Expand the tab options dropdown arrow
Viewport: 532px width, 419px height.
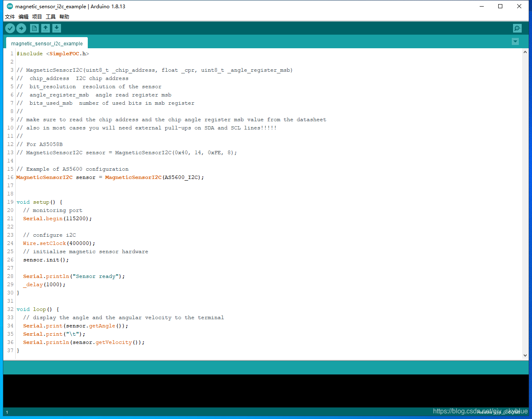(515, 42)
